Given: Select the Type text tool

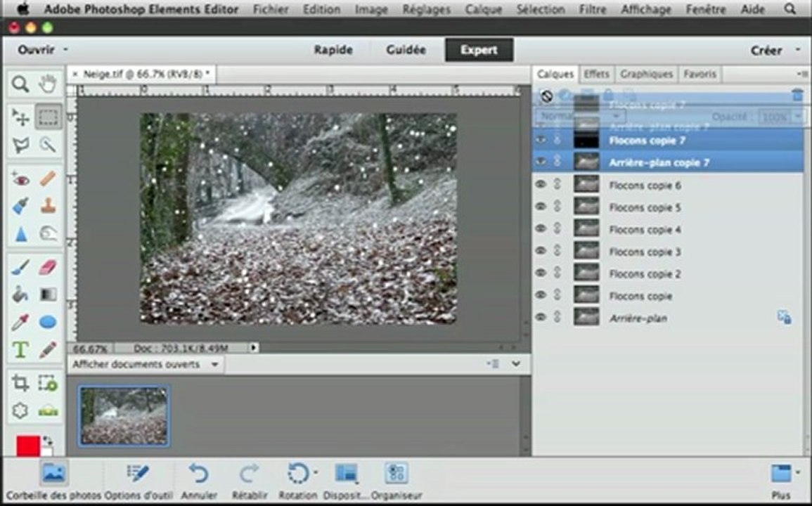Looking at the screenshot, I should pyautogui.click(x=20, y=349).
